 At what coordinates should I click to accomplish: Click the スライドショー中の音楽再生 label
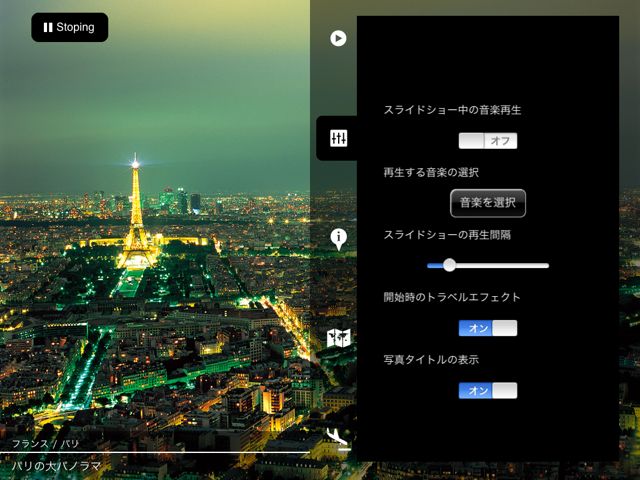(452, 110)
